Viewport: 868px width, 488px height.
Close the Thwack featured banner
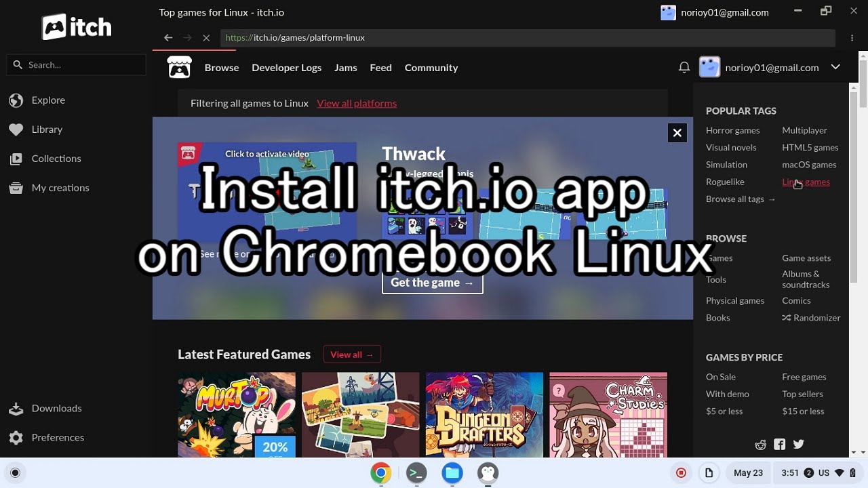677,133
